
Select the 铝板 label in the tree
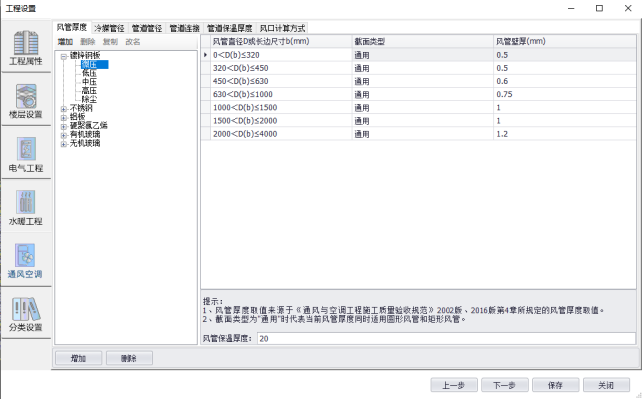tap(77, 117)
